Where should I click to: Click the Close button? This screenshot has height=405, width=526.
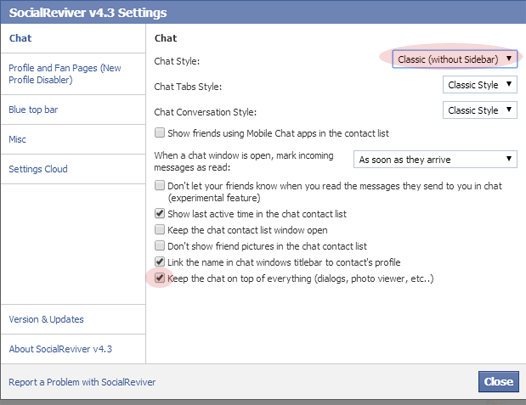pyautogui.click(x=498, y=382)
